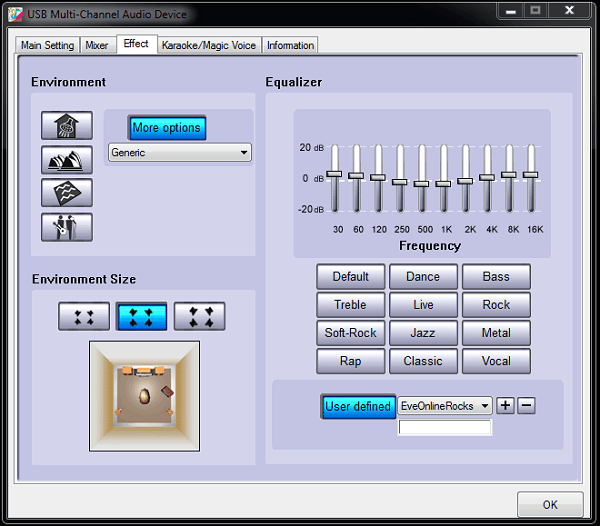Click the OK button
The width and height of the screenshot is (600, 526).
[550, 505]
